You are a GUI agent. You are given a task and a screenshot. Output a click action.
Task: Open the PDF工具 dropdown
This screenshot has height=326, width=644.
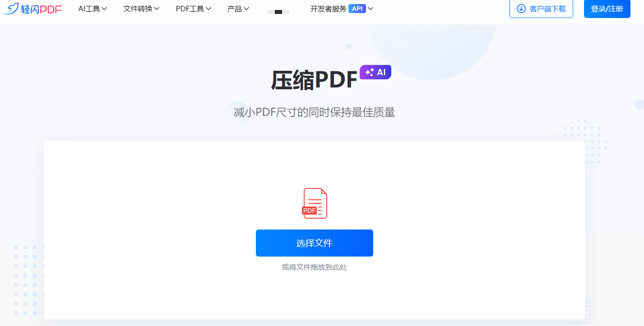[193, 8]
